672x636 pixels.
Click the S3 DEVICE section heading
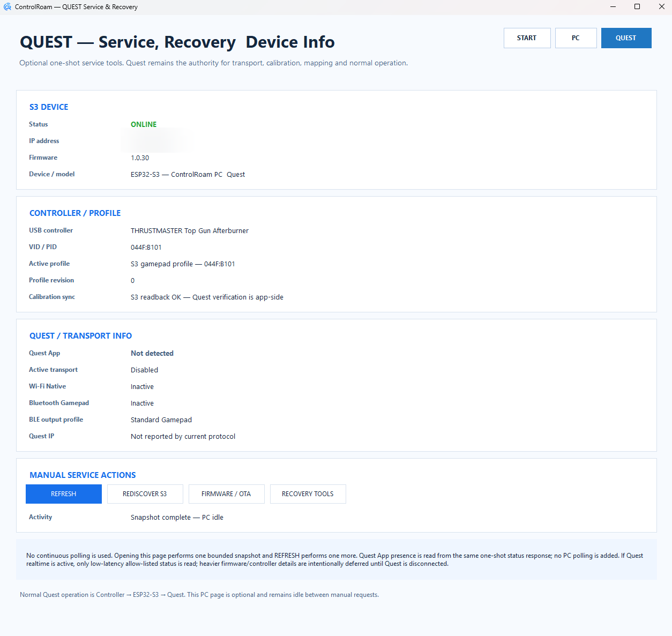[49, 107]
